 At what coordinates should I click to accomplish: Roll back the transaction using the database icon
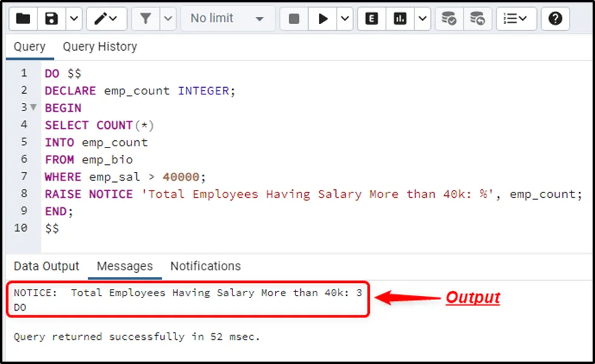click(477, 19)
